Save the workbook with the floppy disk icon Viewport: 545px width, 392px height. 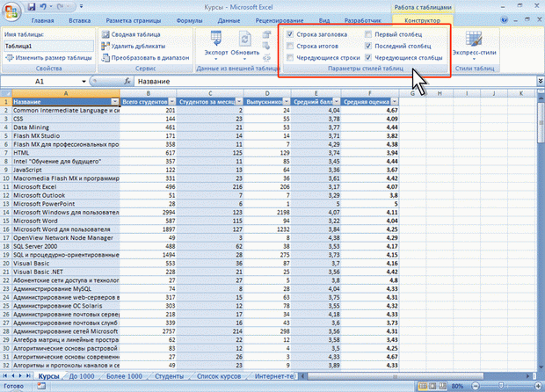[x=32, y=7]
